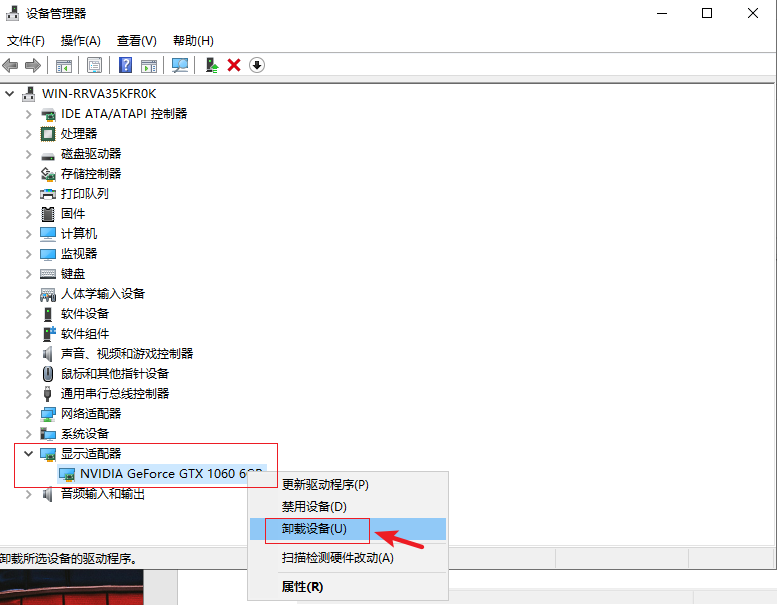The image size is (777, 605).
Task: Collapse the WIN-RRVA35KFR0K root node
Action: tap(10, 93)
